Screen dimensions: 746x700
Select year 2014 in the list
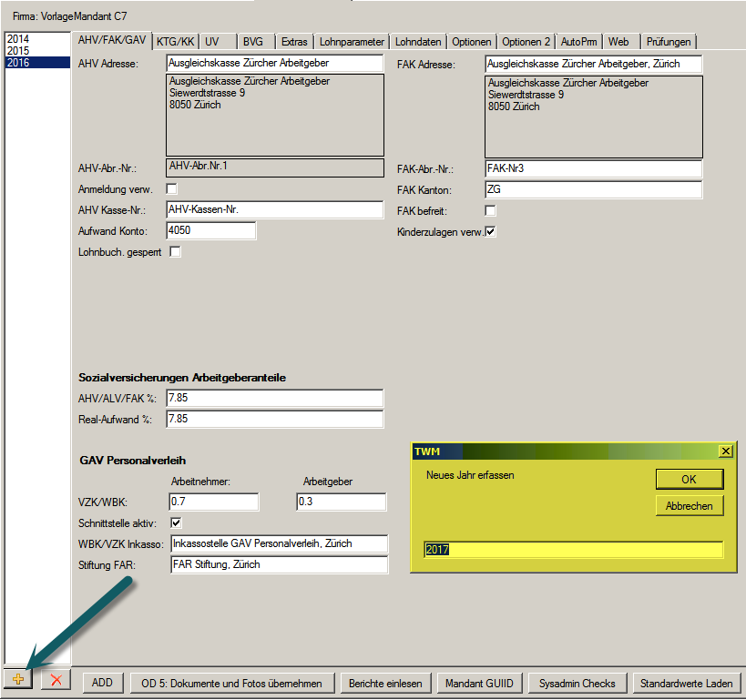click(18, 39)
